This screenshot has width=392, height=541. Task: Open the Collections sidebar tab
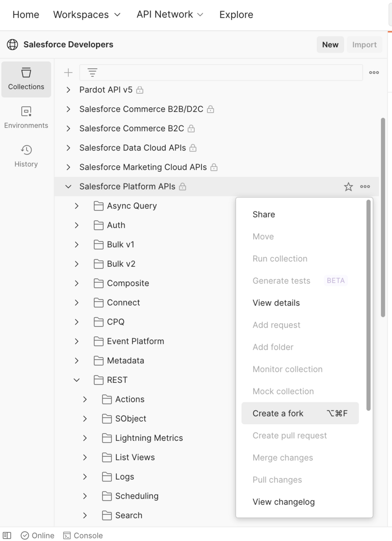click(x=26, y=79)
